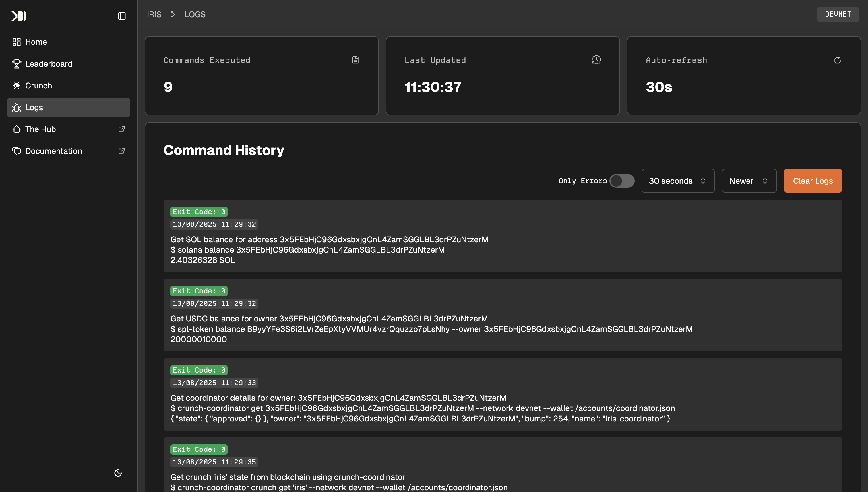Expand the breadcrumb chevron after IRIS
The image size is (868, 492).
[x=173, y=14]
